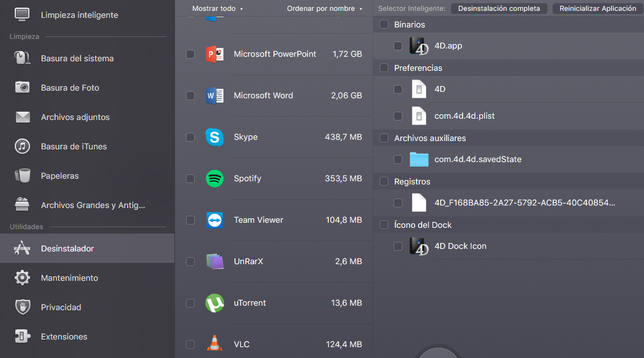
Task: Select Privacidad shield icon
Action: click(x=22, y=307)
